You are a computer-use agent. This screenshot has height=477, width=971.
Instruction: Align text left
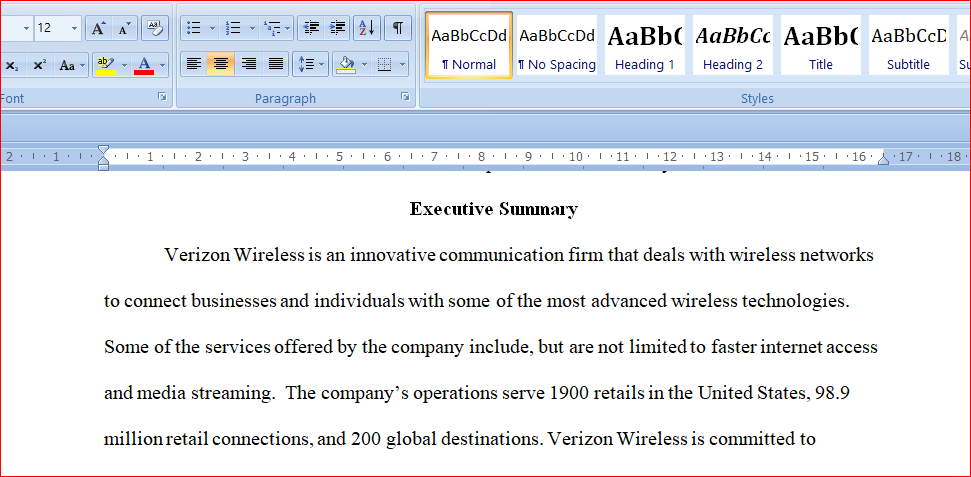coord(194,64)
